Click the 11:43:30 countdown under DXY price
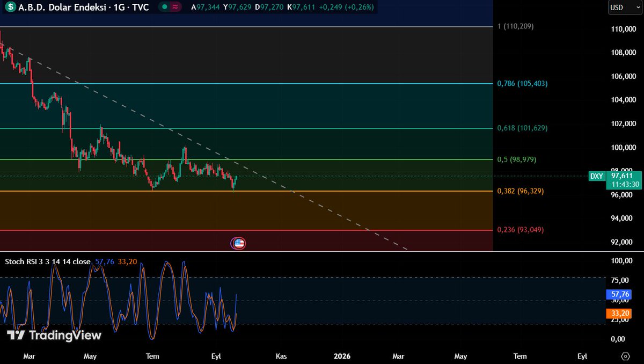The image size is (644, 364). click(625, 184)
